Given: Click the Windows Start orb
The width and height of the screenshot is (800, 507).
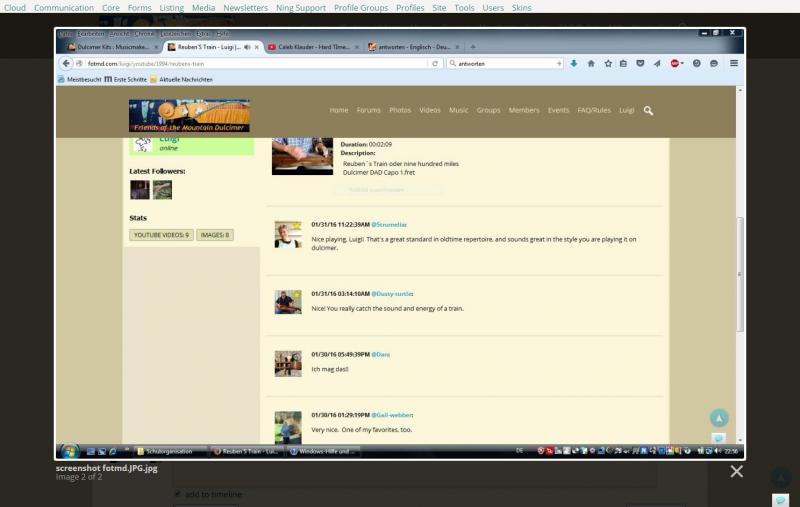Looking at the screenshot, I should click(70, 451).
